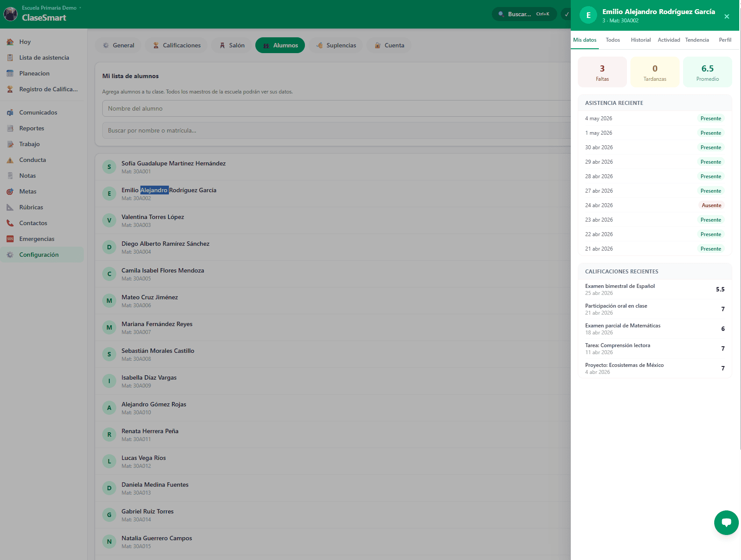Open the Tendencia panel tab
741x560 pixels.
click(x=697, y=40)
